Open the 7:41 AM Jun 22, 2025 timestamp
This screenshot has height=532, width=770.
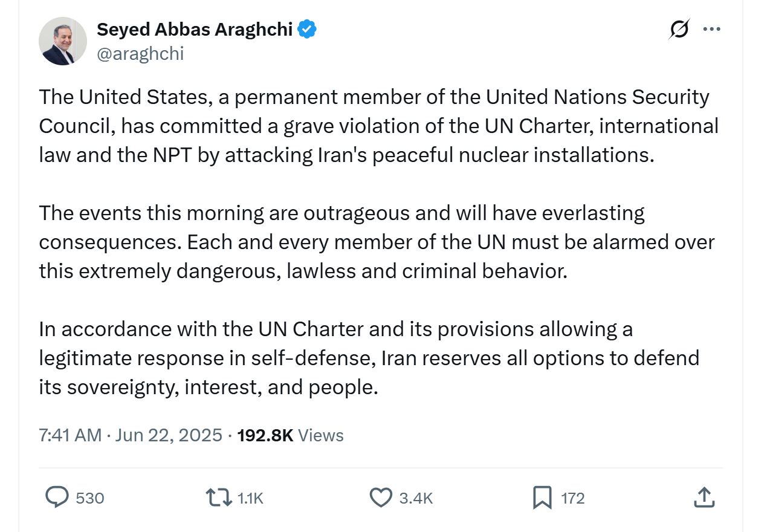click(131, 435)
